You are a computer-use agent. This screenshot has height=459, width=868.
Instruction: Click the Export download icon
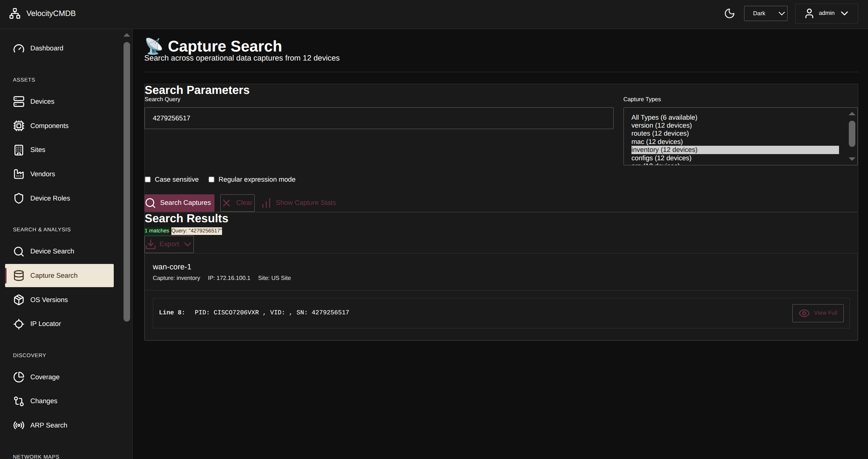point(151,244)
